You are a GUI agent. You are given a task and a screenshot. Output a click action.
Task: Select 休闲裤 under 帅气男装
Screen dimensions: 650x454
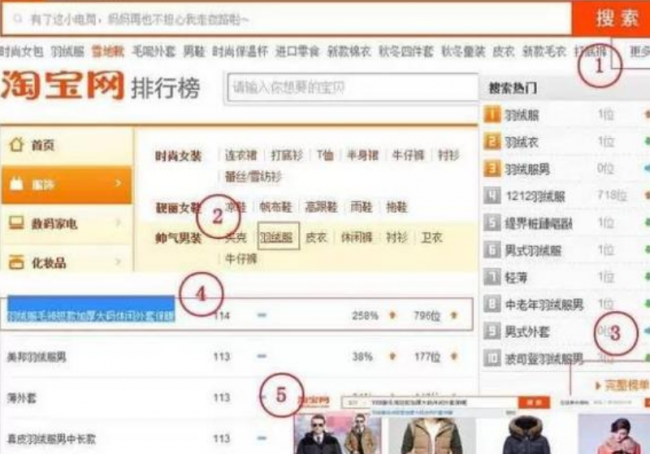[357, 237]
